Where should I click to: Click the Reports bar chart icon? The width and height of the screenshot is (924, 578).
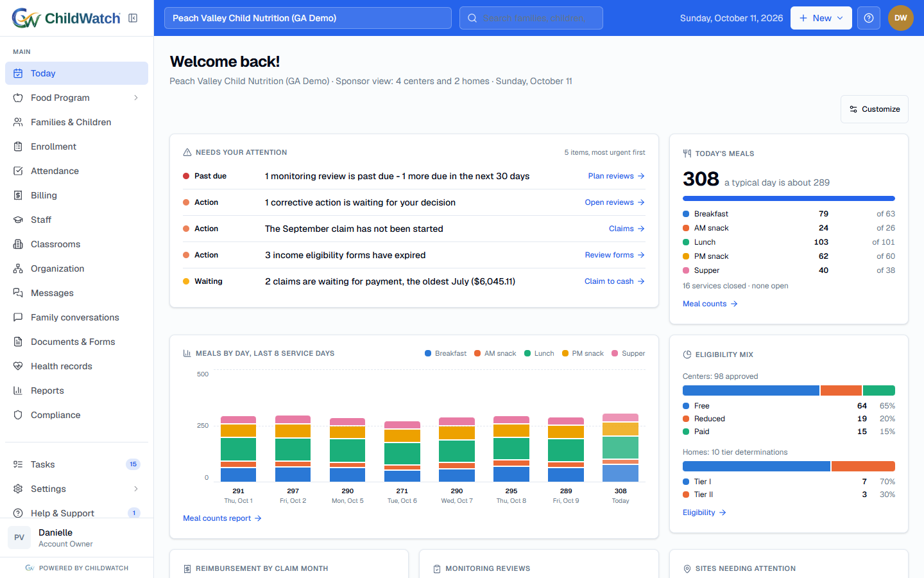tap(18, 390)
